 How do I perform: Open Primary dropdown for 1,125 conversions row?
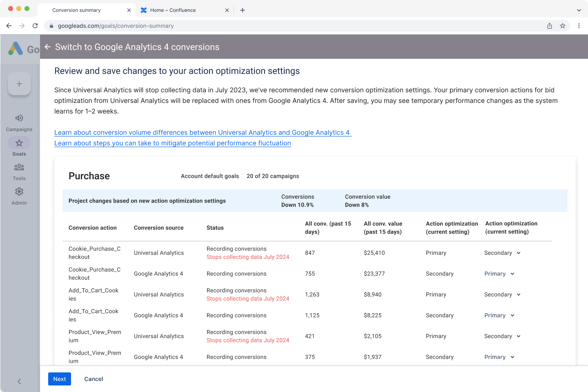pos(499,315)
